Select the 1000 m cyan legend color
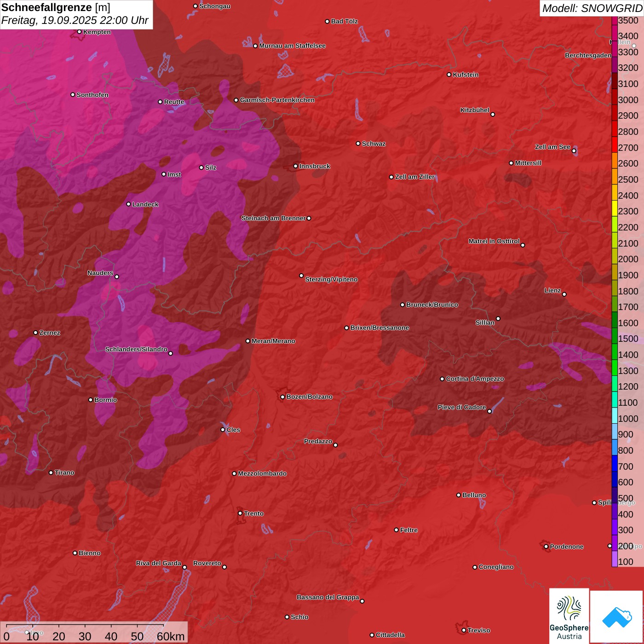 (x=615, y=415)
